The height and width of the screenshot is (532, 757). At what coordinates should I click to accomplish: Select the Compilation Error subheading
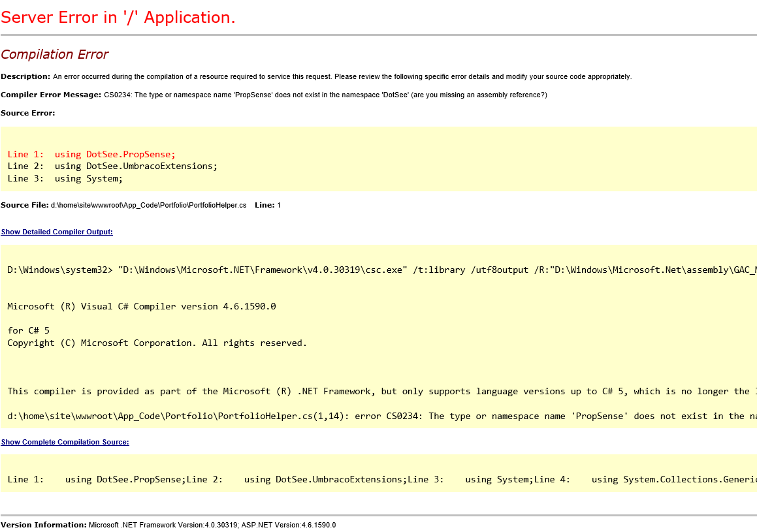pos(55,54)
